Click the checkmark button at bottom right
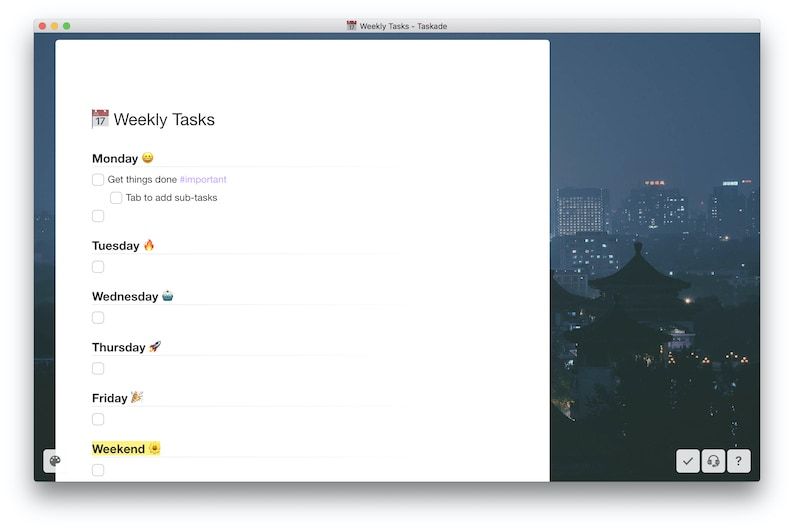The width and height of the screenshot is (794, 530). coord(687,461)
